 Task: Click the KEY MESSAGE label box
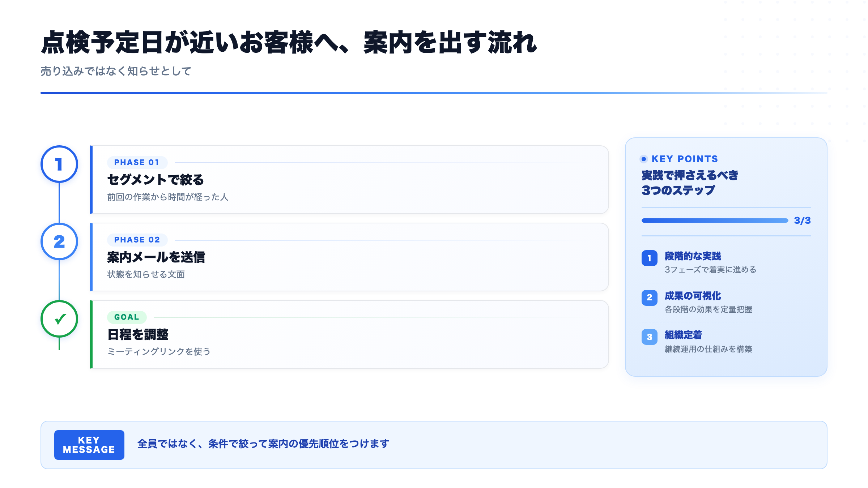89,445
